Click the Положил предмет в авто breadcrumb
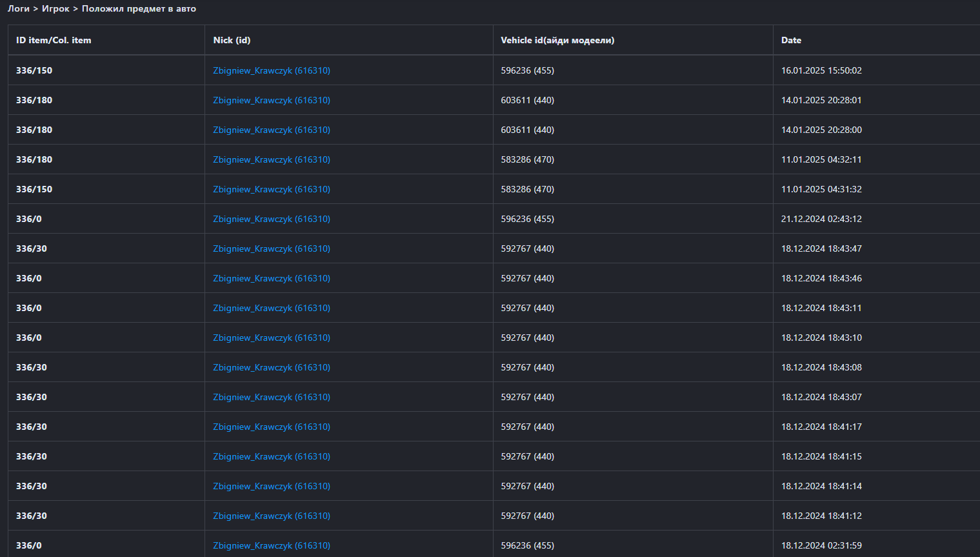This screenshot has height=557, width=980. [139, 8]
